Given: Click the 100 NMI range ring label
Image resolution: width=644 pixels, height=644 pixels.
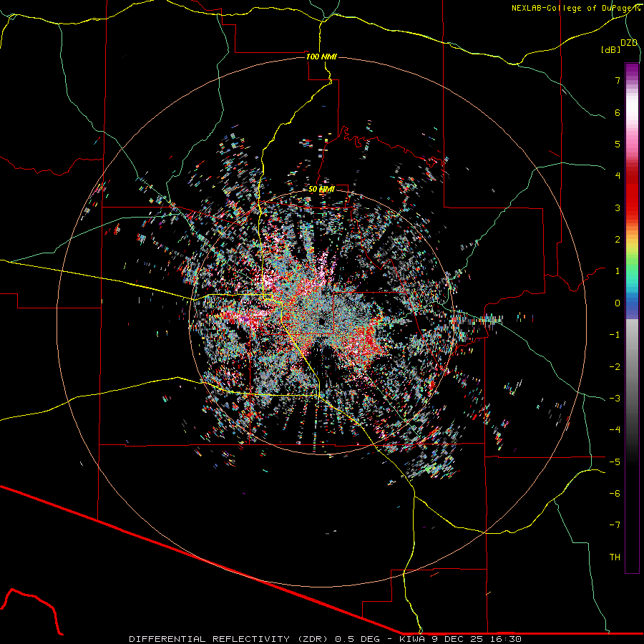Looking at the screenshot, I should pyautogui.click(x=321, y=57).
